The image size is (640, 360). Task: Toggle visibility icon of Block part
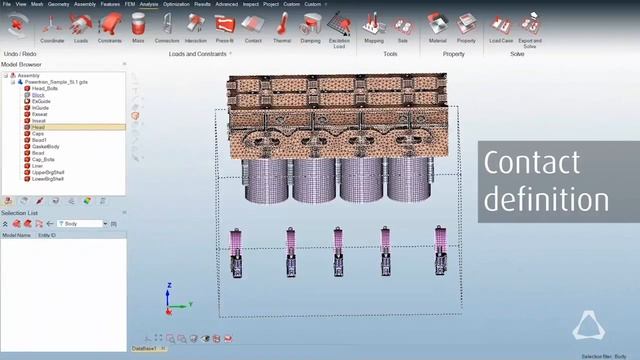click(x=27, y=95)
